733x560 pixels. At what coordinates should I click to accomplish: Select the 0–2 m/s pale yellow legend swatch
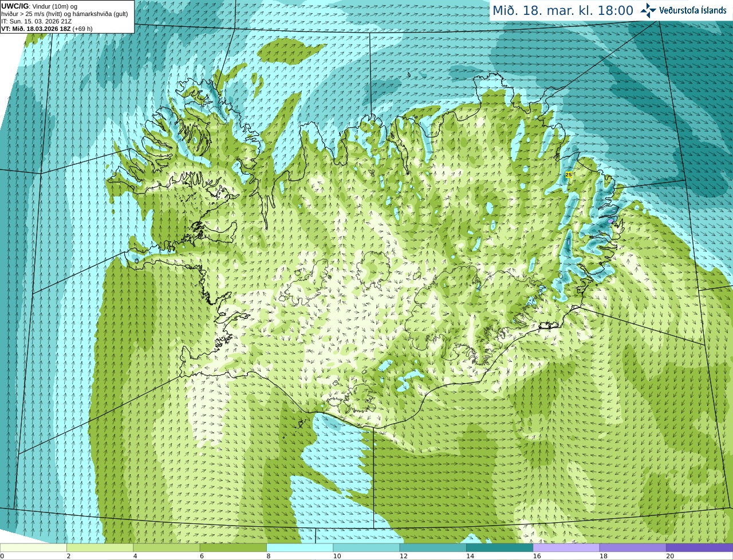point(33,547)
